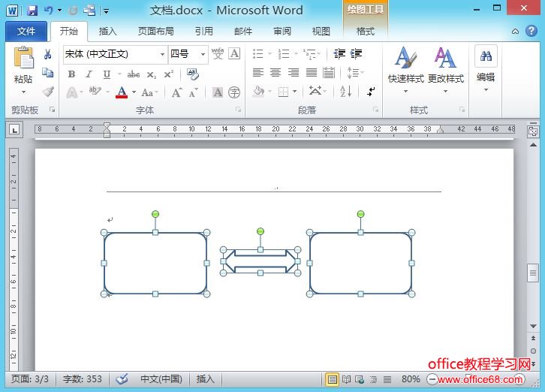Click next page arrow below scrollbar
The width and height of the screenshot is (545, 392).
(x=533, y=363)
